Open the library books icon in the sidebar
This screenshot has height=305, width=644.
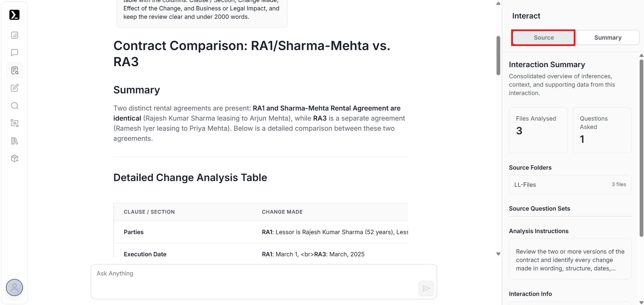point(14,141)
